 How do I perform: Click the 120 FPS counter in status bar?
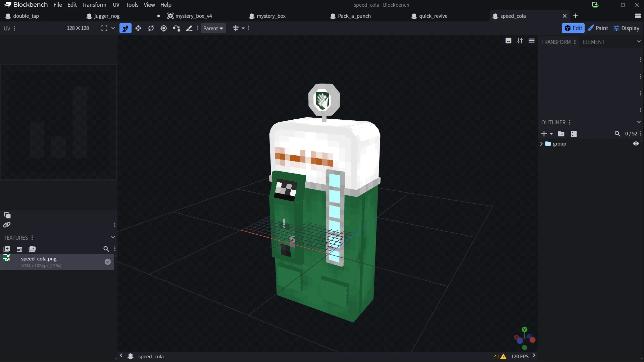520,357
